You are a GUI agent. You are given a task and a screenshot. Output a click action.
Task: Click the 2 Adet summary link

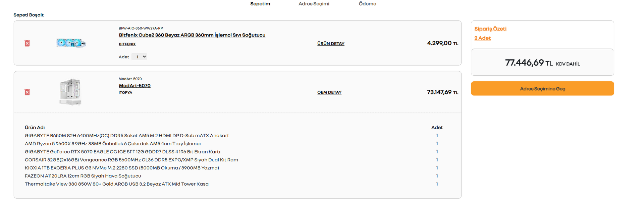[482, 38]
